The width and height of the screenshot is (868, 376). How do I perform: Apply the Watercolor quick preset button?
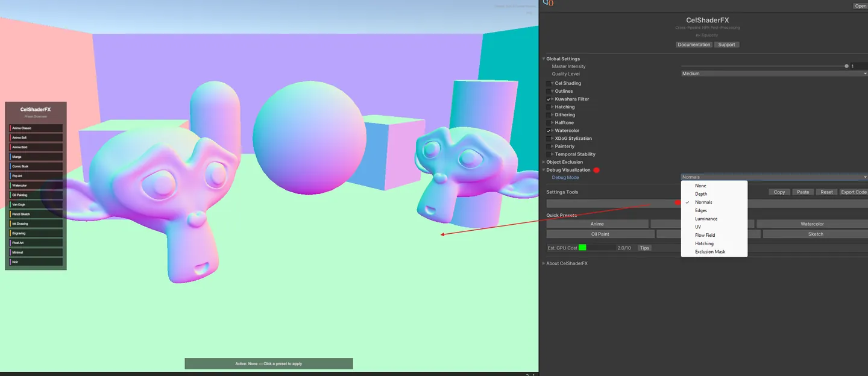(812, 224)
